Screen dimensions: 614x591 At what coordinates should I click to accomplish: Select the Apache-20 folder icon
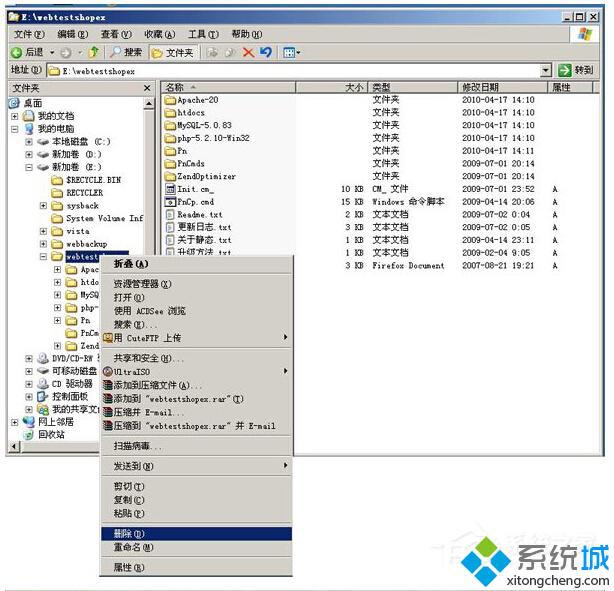click(170, 100)
